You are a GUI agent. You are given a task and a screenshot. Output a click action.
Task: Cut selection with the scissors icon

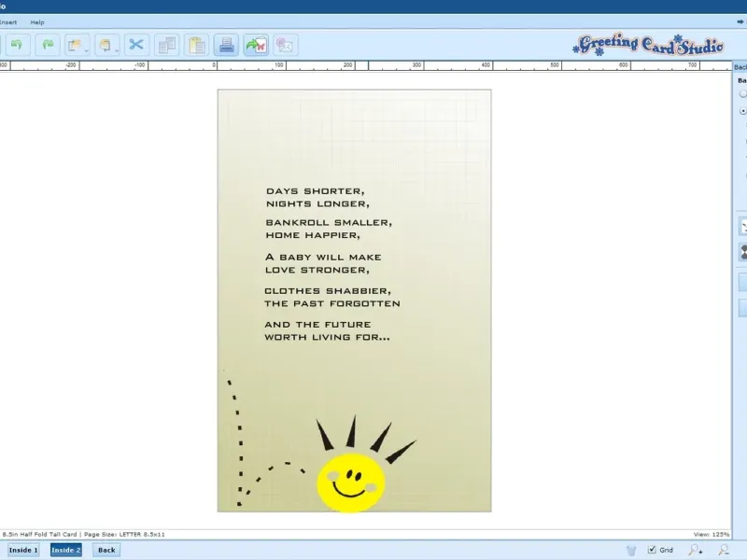tap(136, 45)
